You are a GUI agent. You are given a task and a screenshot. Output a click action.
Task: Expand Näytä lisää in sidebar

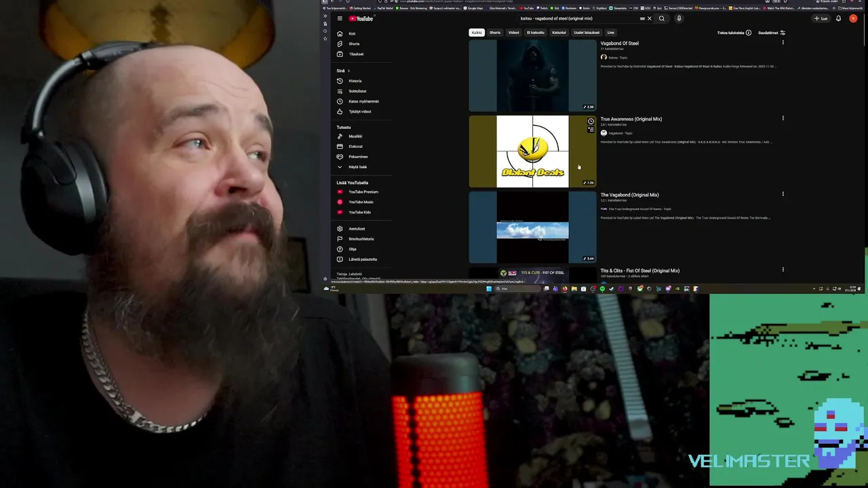click(x=357, y=167)
